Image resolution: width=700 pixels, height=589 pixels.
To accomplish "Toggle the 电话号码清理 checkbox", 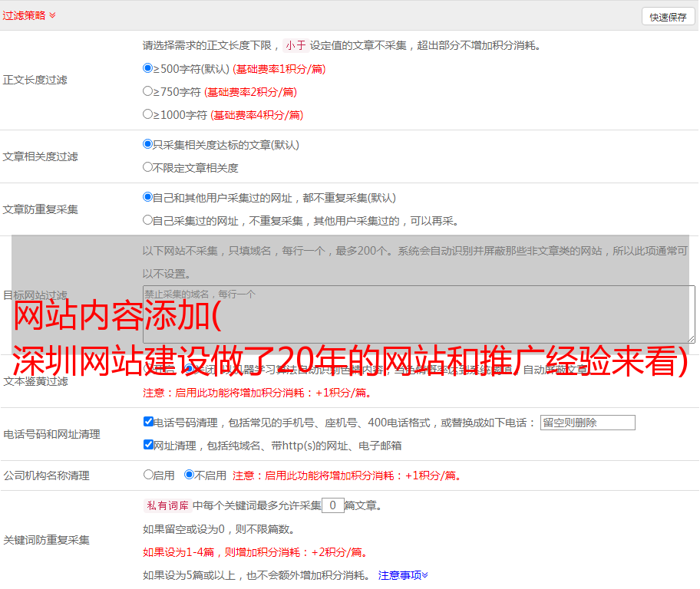I will tap(148, 422).
